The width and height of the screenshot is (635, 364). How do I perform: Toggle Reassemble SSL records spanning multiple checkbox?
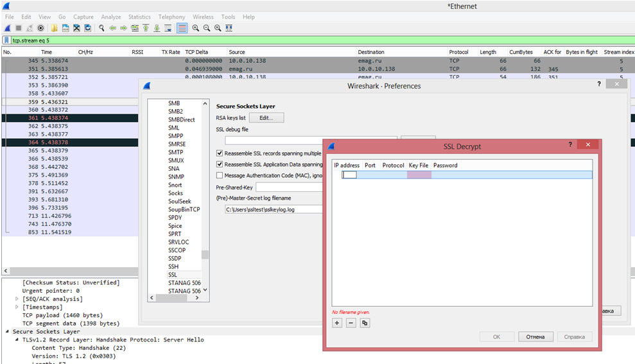pyautogui.click(x=220, y=153)
